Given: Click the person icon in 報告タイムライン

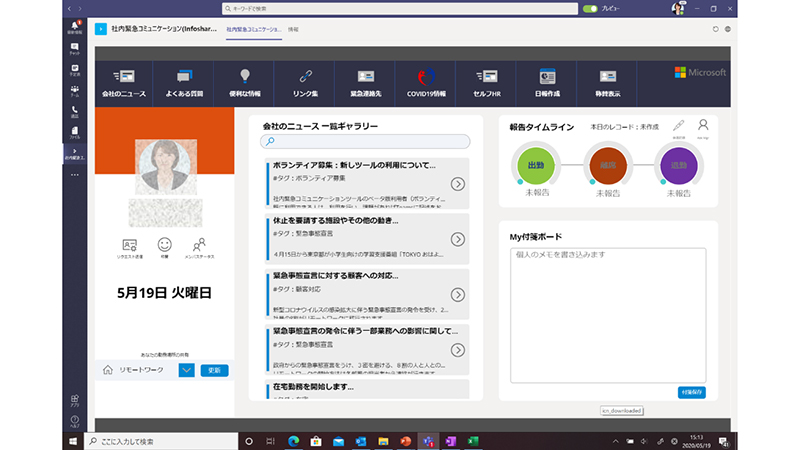Looking at the screenshot, I should [703, 126].
